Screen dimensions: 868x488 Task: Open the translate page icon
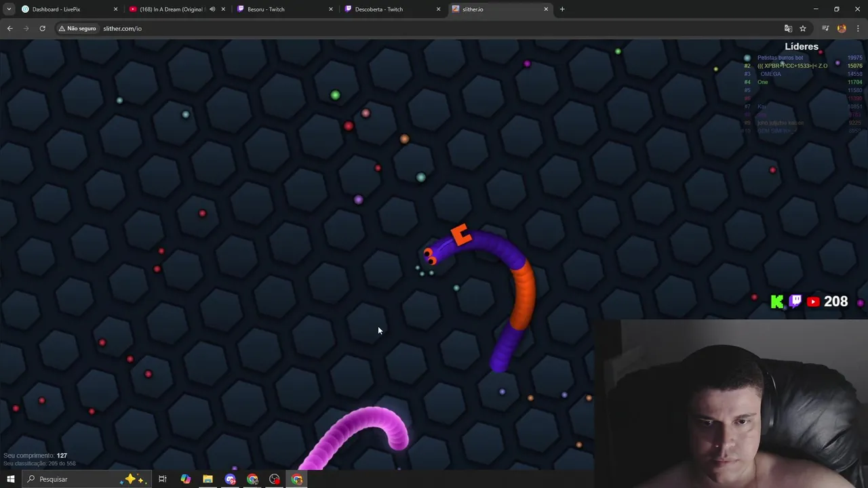[788, 28]
